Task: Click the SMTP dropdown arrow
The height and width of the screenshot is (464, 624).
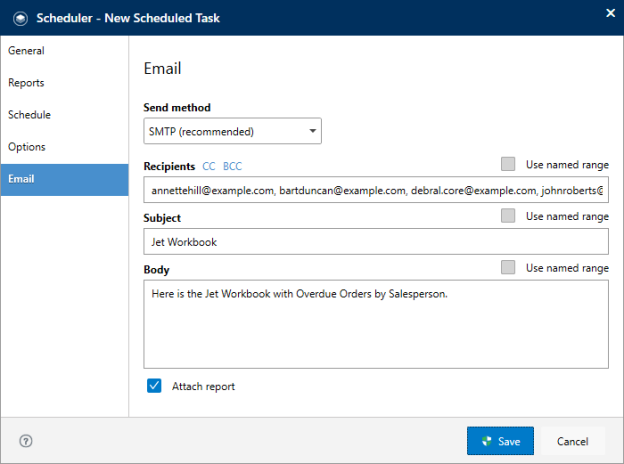Action: pyautogui.click(x=313, y=131)
